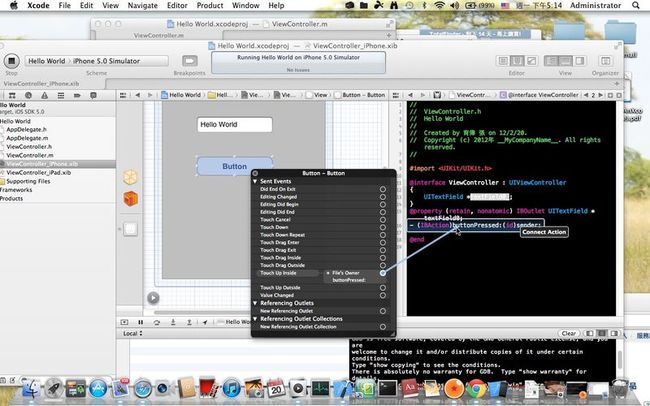650x406 pixels.
Task: Expand the Supporting Files folder
Action: point(28,181)
